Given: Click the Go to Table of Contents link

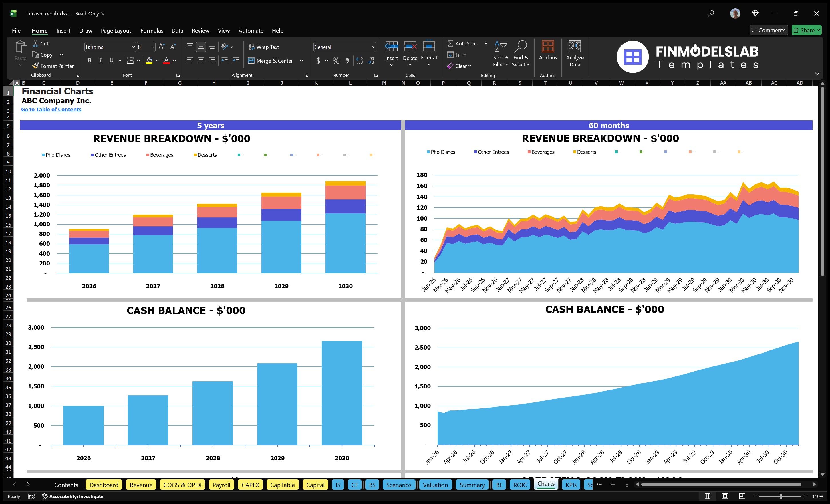Looking at the screenshot, I should pos(51,109).
